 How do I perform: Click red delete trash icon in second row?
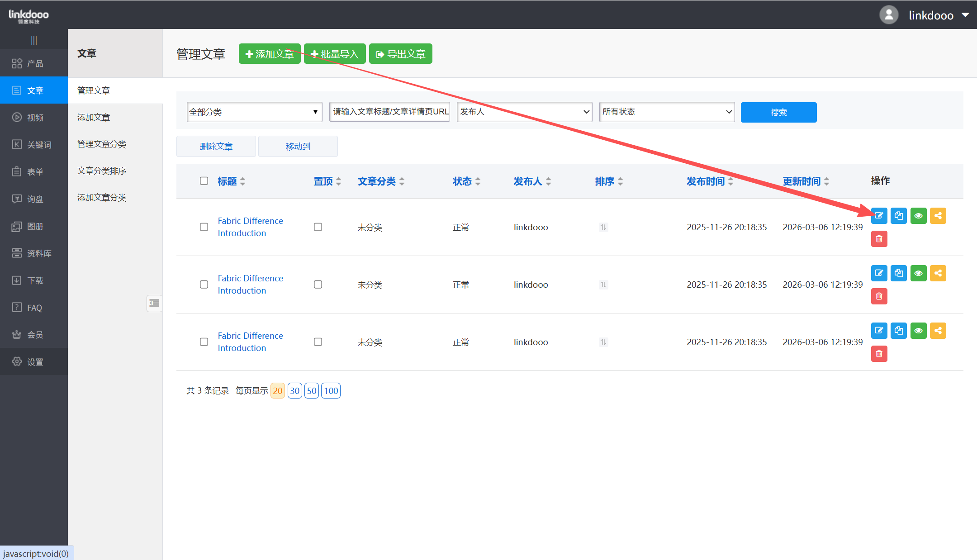coord(879,296)
